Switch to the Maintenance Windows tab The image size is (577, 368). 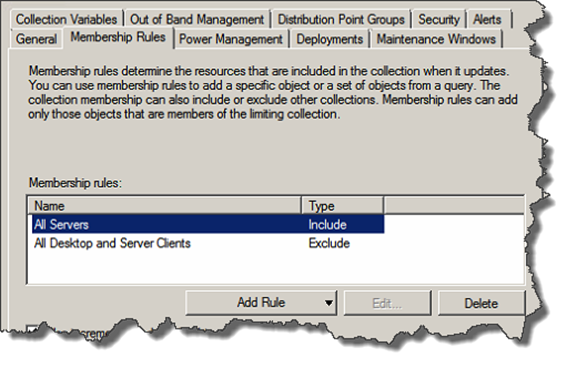click(436, 39)
